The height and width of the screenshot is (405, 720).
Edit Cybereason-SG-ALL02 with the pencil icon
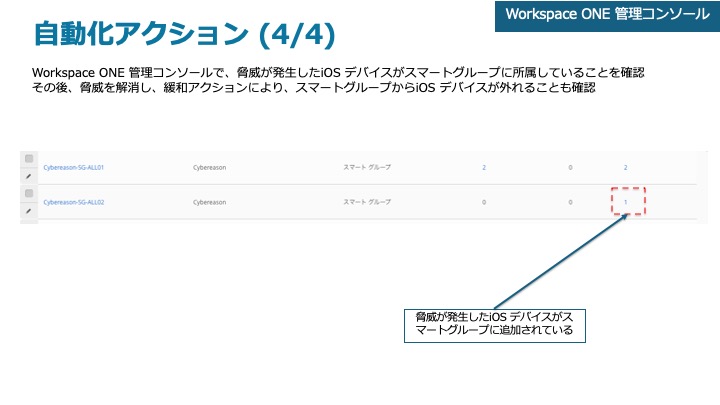coord(28,211)
